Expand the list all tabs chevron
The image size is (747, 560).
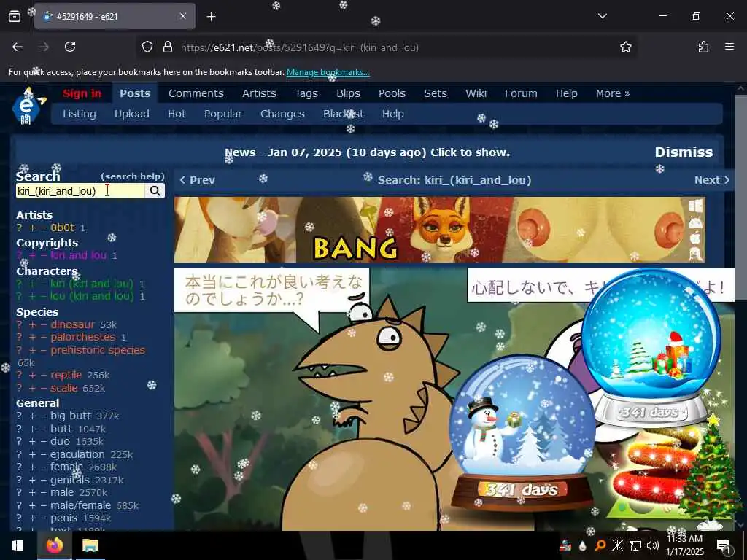602,16
